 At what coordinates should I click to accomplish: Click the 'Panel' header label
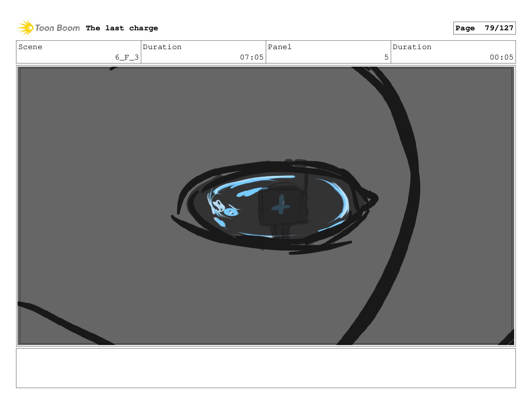point(279,47)
